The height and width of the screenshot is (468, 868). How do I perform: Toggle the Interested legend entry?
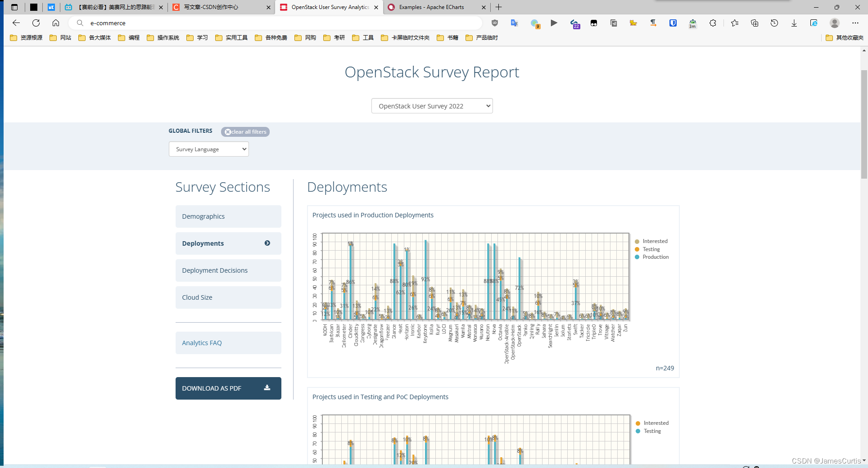pos(651,241)
